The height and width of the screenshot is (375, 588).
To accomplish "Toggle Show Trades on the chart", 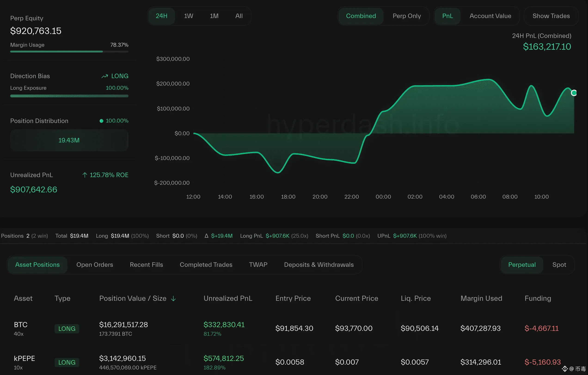I will click(551, 16).
